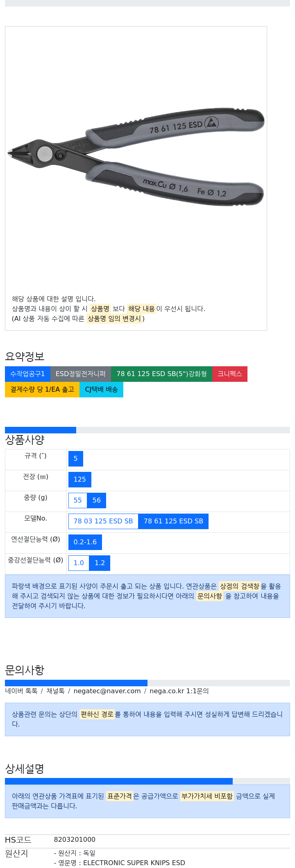Click the 결제수량 당 1/EA 출고 badge
This screenshot has width=295, height=868.
pyautogui.click(x=42, y=390)
